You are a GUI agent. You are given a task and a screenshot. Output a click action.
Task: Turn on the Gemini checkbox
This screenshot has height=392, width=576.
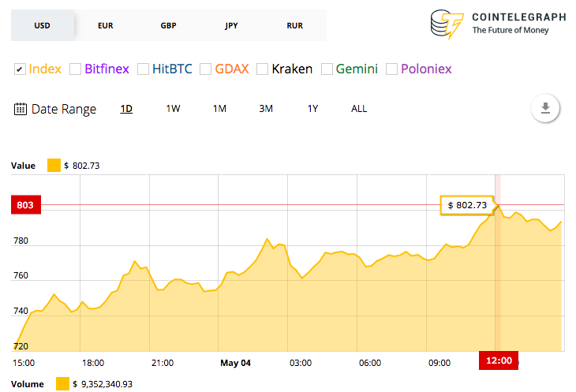point(327,69)
